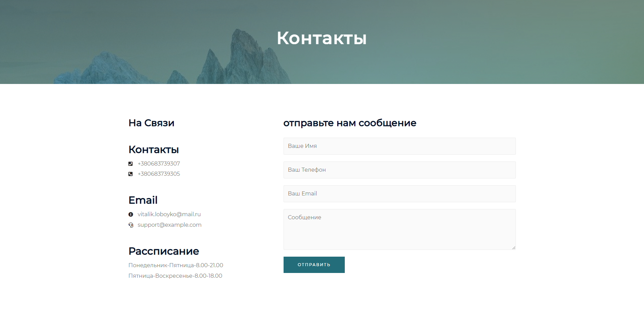The width and height of the screenshot is (644, 309).
Task: Click the info icon beside vitalik.loboyko@mail.ru
Action: [131, 214]
